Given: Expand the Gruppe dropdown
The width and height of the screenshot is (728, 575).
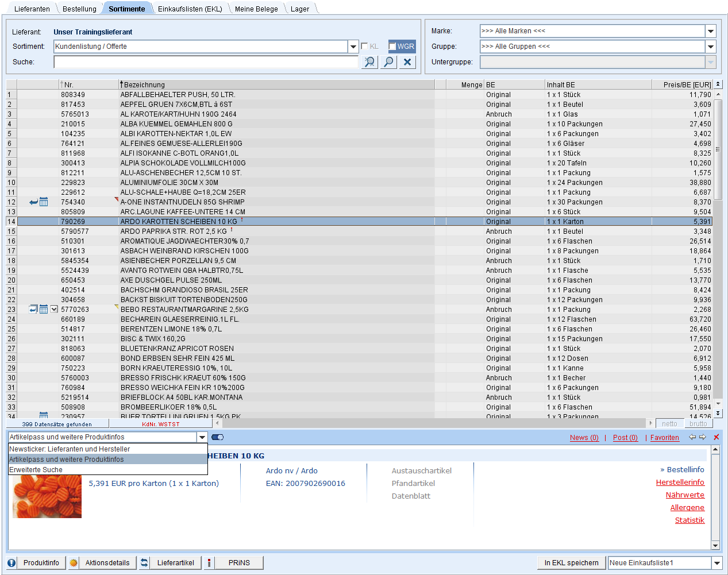Looking at the screenshot, I should 711,47.
